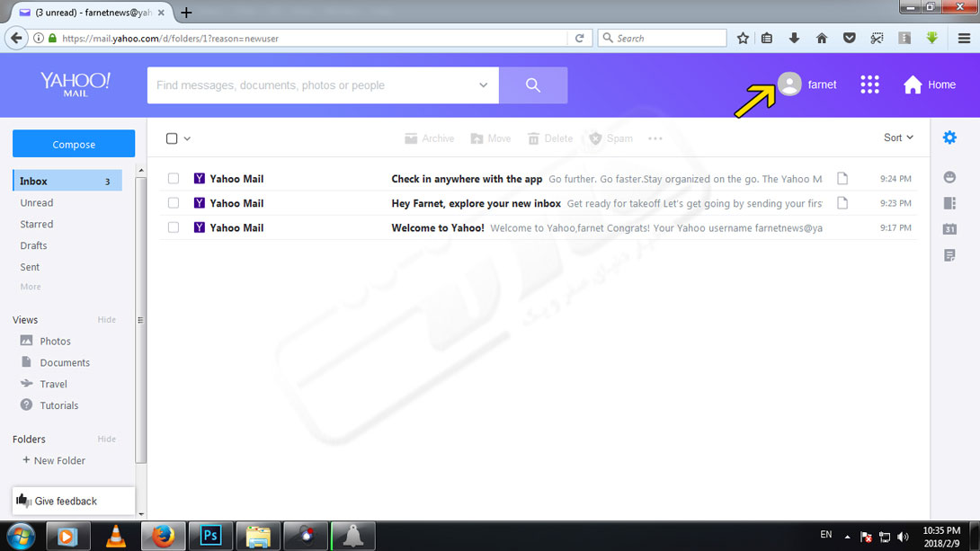This screenshot has width=980, height=551.
Task: Click the Firefox Search box
Action: tap(663, 38)
